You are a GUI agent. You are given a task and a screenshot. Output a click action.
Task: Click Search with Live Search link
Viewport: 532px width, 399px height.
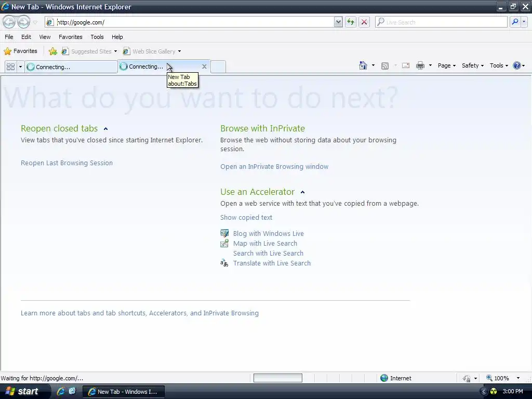point(268,253)
